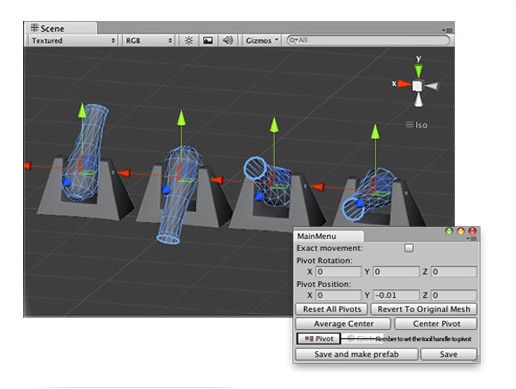Image resolution: width=516 pixels, height=389 pixels.
Task: Click the gray right cone on orientation gizmo
Action: pyautogui.click(x=432, y=86)
